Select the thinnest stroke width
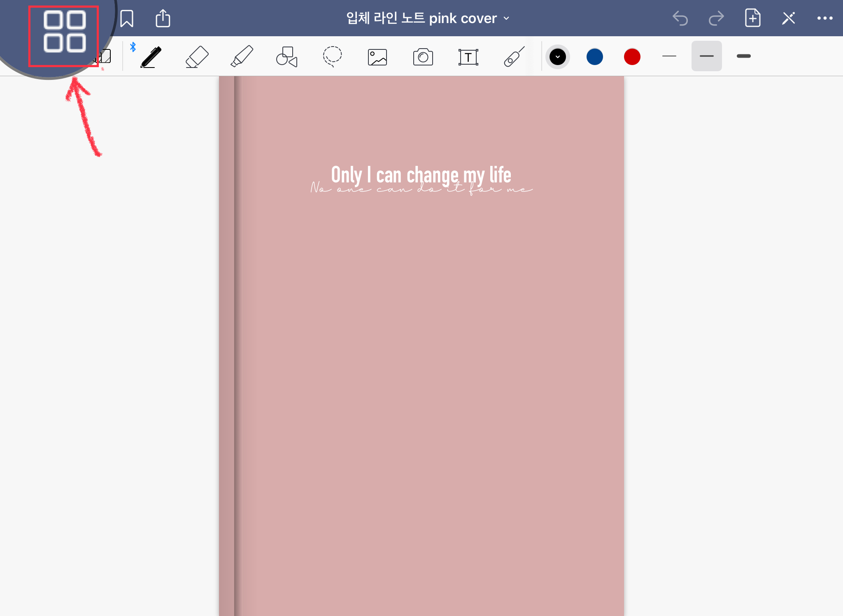Viewport: 843px width, 616px height. coord(669,56)
